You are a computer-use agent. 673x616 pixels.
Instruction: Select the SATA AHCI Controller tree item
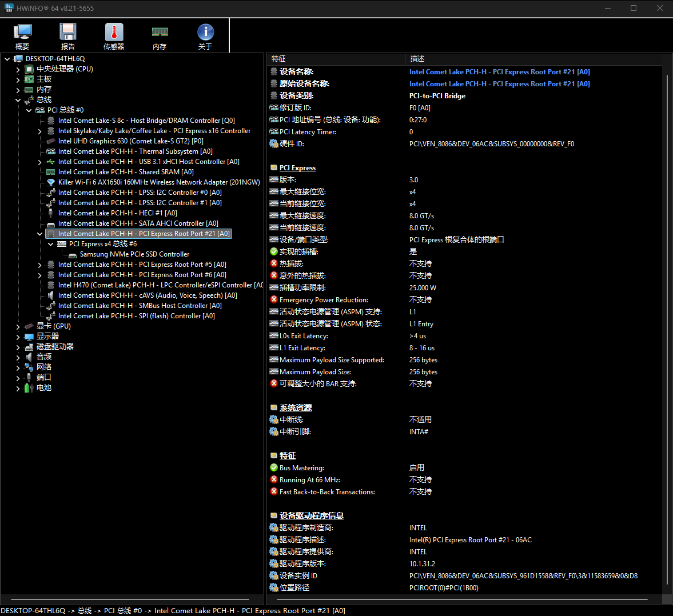(138, 223)
